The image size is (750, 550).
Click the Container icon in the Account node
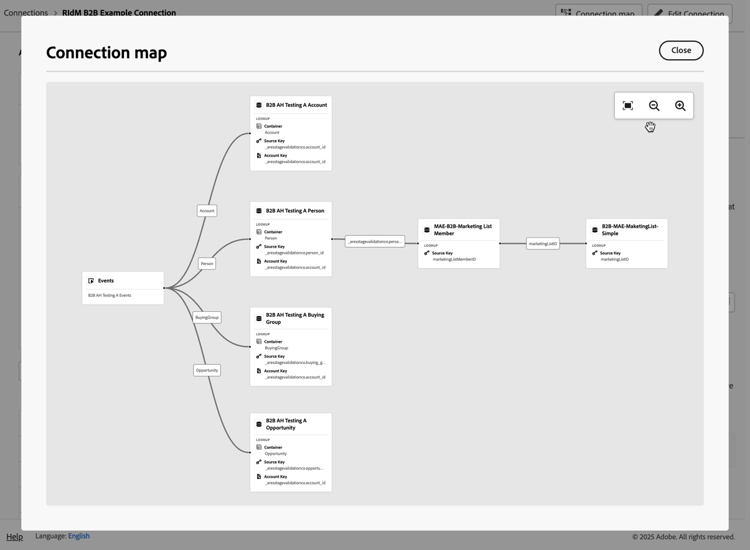click(x=259, y=126)
